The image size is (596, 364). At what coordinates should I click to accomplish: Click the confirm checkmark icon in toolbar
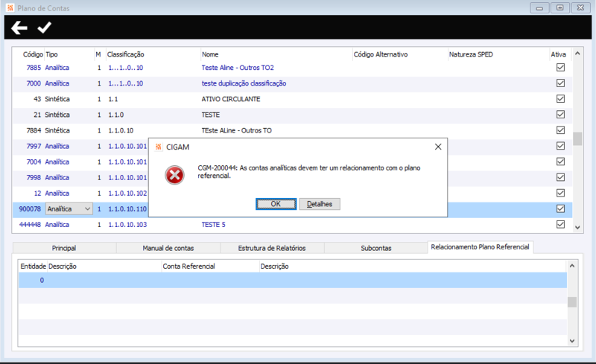click(x=45, y=28)
